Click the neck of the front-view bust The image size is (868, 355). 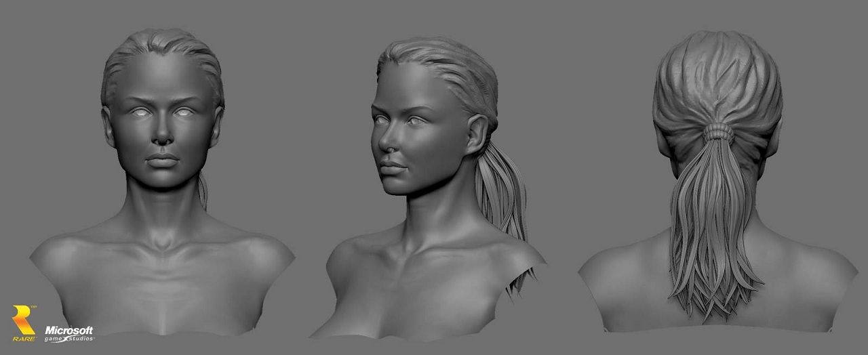[162, 210]
